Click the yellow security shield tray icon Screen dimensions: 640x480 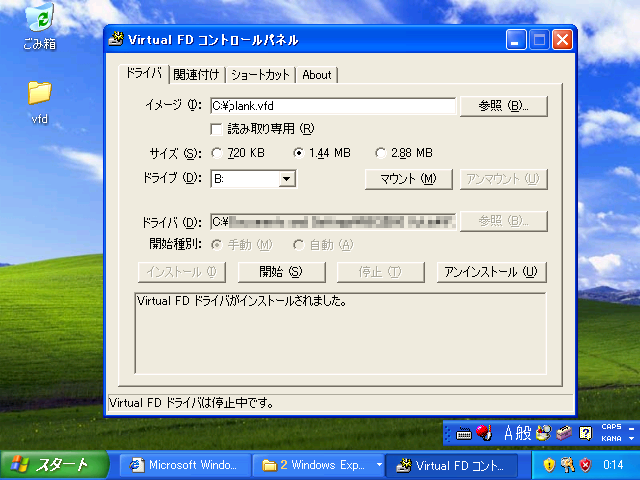[549, 464]
